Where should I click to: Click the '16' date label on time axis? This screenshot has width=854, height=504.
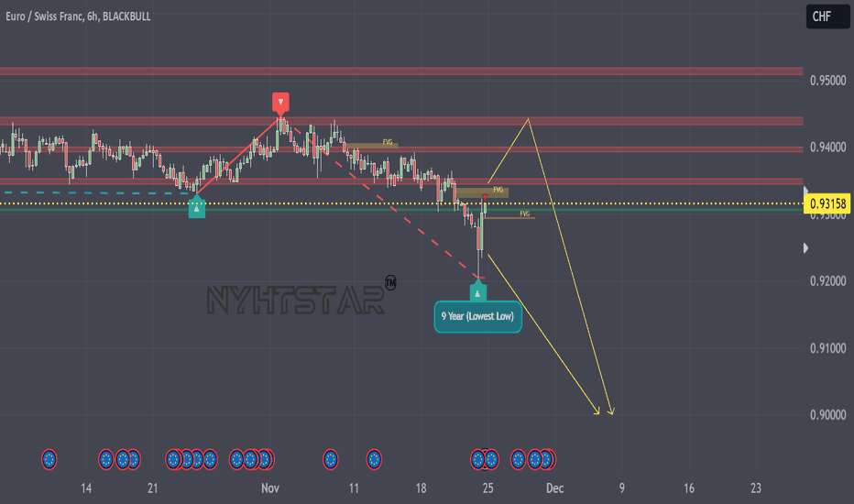point(689,488)
